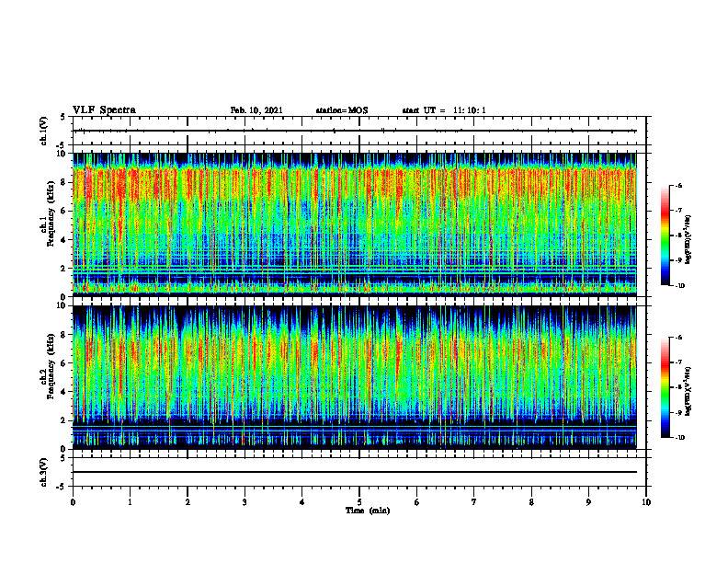Click the "station=MOS" label
The height and width of the screenshot is (563, 728).
(x=342, y=110)
